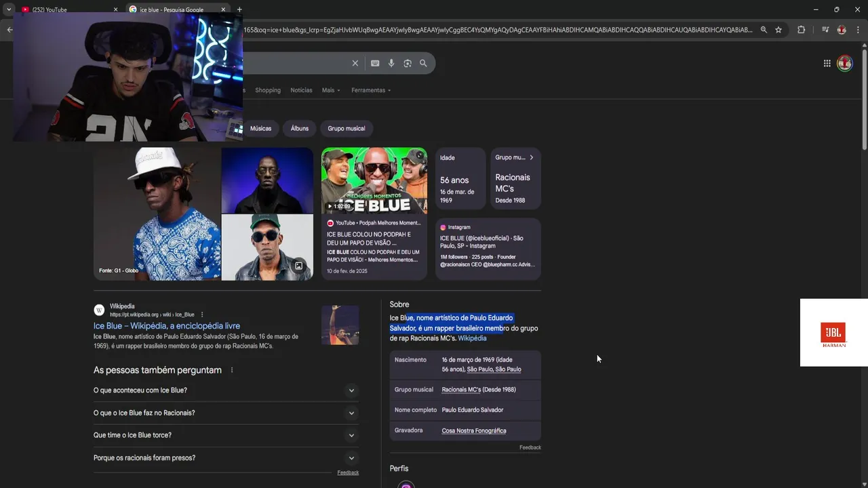Expand 'Que time o Ice Blue torce?'
The width and height of the screenshot is (868, 488).
pyautogui.click(x=226, y=435)
